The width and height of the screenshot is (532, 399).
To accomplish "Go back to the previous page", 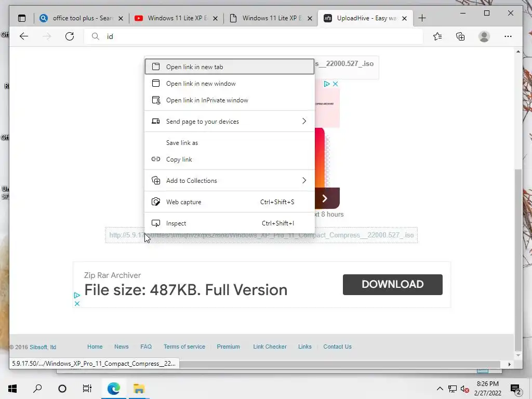I will coord(24,36).
